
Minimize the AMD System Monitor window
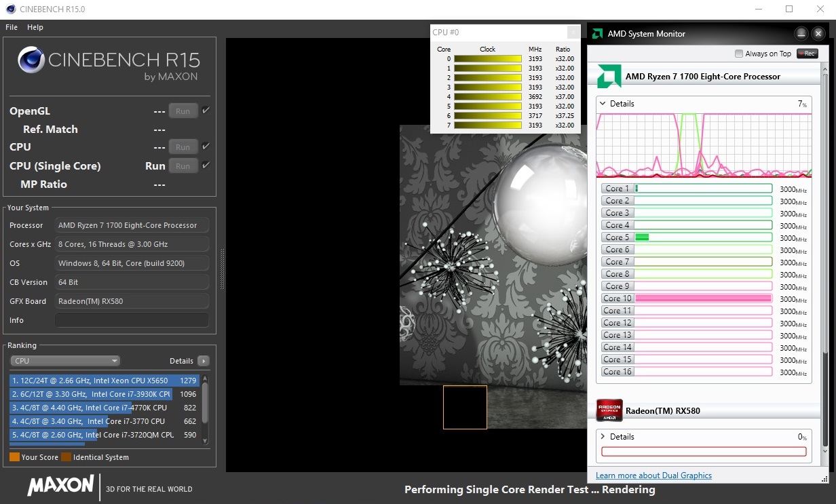point(801,33)
